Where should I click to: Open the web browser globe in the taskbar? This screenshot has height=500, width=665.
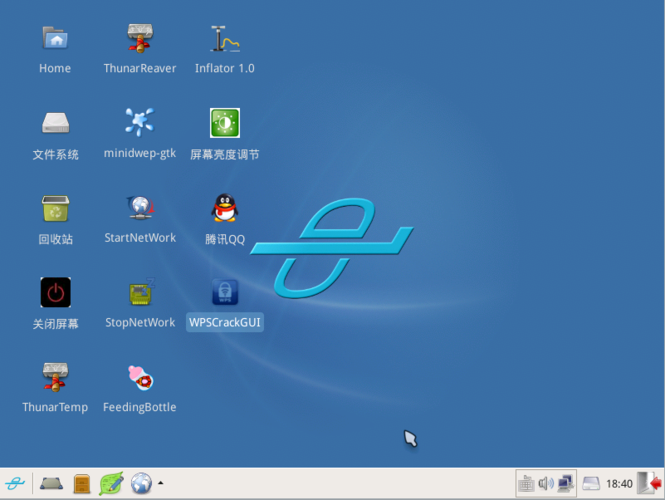pyautogui.click(x=141, y=483)
